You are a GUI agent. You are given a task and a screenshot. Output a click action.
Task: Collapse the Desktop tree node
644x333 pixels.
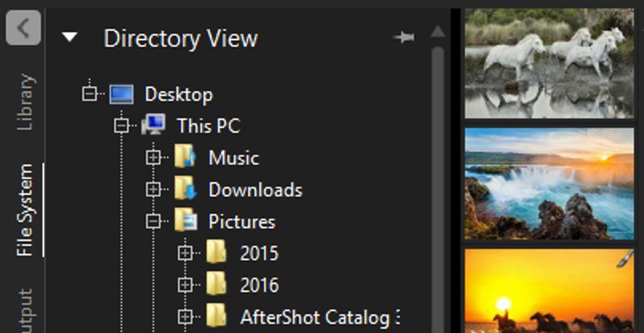tap(90, 94)
